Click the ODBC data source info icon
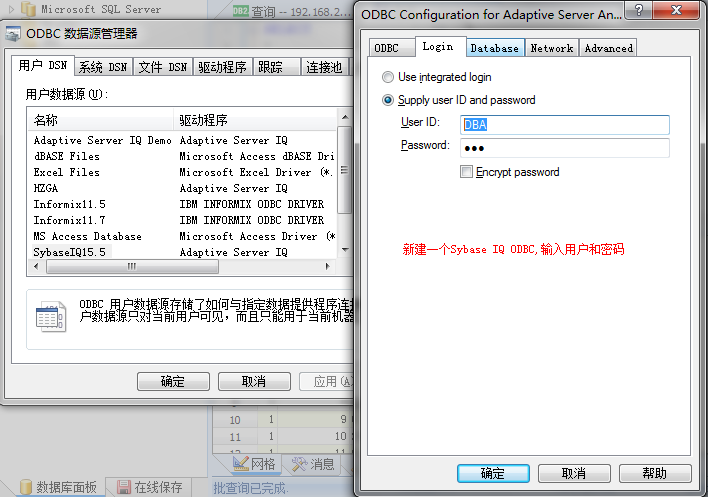Viewport: 708px width, 497px height. coord(51,316)
